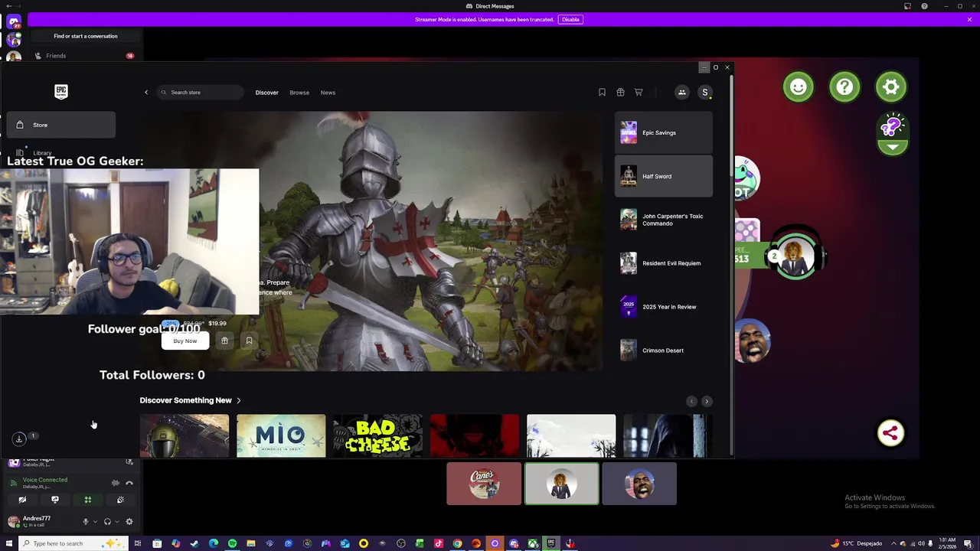Expand the purple question mark dropdown in game
The height and width of the screenshot is (551, 980).
coord(893,147)
